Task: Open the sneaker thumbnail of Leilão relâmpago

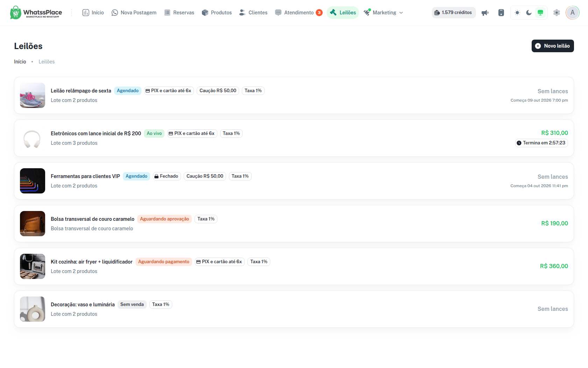Action: point(33,95)
